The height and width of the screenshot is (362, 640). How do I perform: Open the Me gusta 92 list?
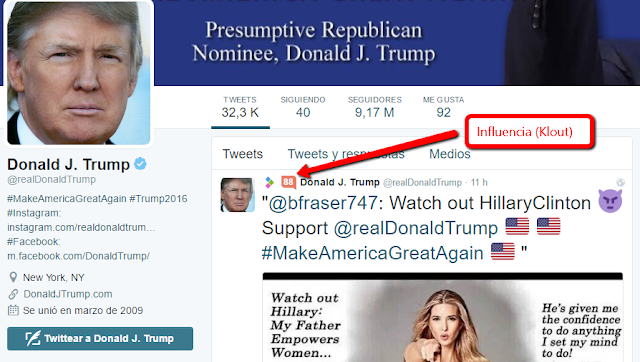443,107
